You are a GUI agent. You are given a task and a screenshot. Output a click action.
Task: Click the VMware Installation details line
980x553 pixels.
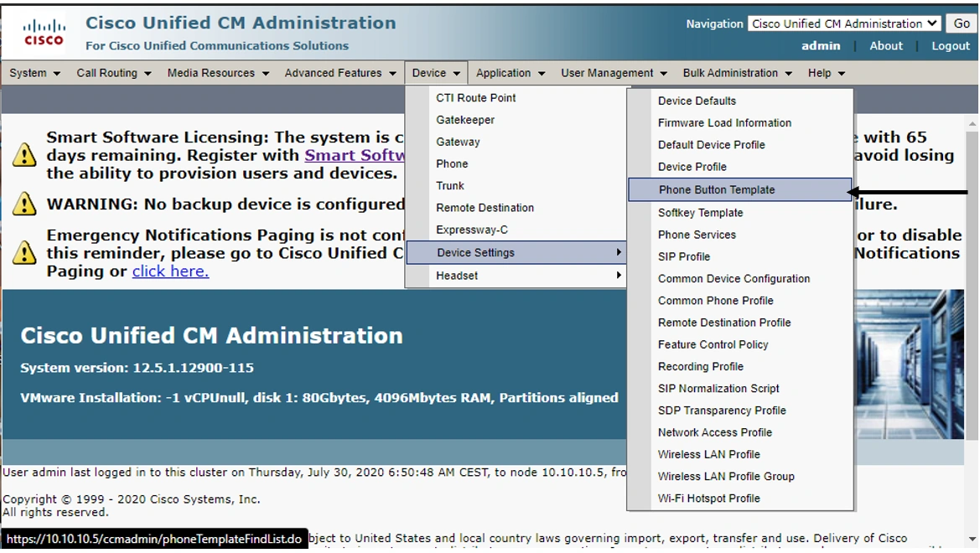(319, 398)
